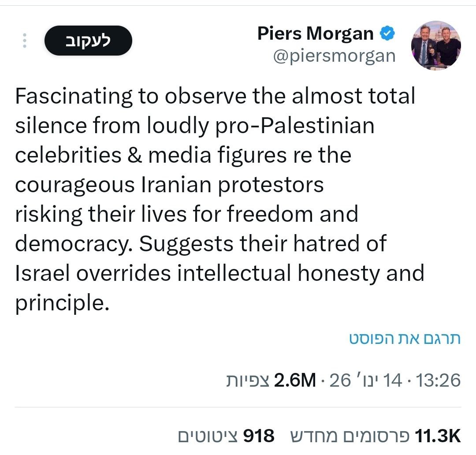
Task: Click the blue verified badge
Action: pos(387,34)
